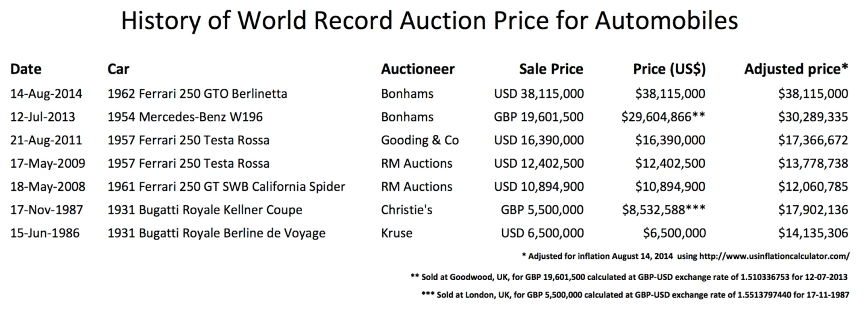This screenshot has height=309, width=868.
Task: Click the "History of World Record Auction Price" title
Action: 429,22
